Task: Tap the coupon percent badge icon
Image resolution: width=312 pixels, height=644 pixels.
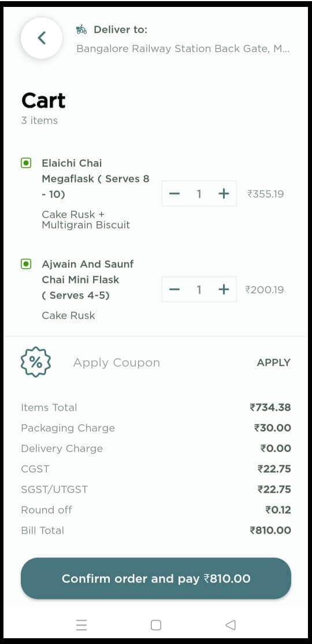Action: [x=36, y=362]
